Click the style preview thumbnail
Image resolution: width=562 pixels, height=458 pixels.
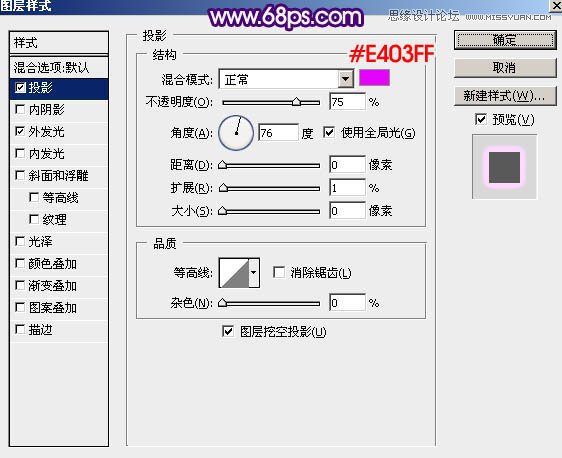[x=505, y=167]
